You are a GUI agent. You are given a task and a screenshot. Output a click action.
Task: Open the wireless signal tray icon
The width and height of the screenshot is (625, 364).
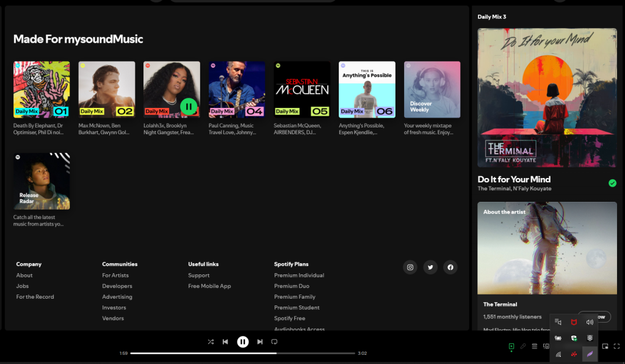point(558,354)
